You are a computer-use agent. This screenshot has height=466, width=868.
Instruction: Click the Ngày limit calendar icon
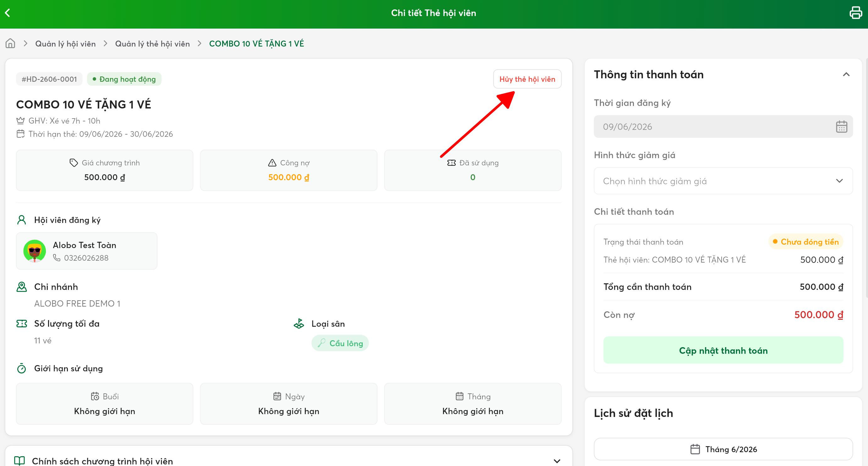click(277, 397)
